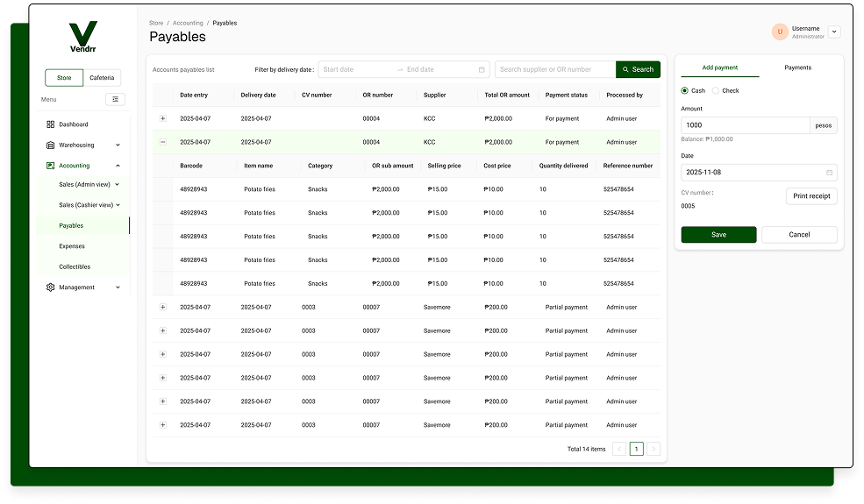Select the Check payment option

pyautogui.click(x=716, y=90)
